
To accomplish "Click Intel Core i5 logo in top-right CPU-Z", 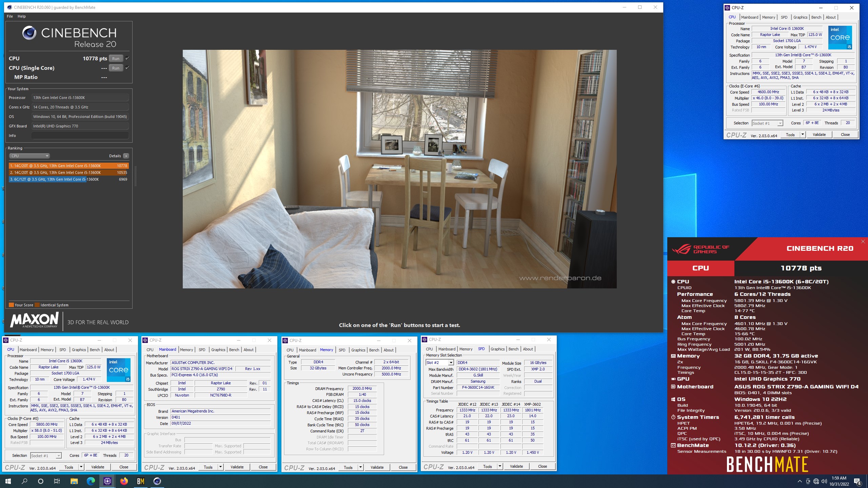I will point(840,38).
